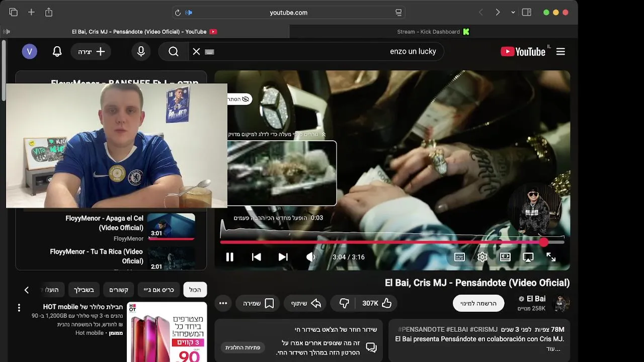Pause the video with the player pause button
Screen dimensions: 644x362
coord(229,257)
